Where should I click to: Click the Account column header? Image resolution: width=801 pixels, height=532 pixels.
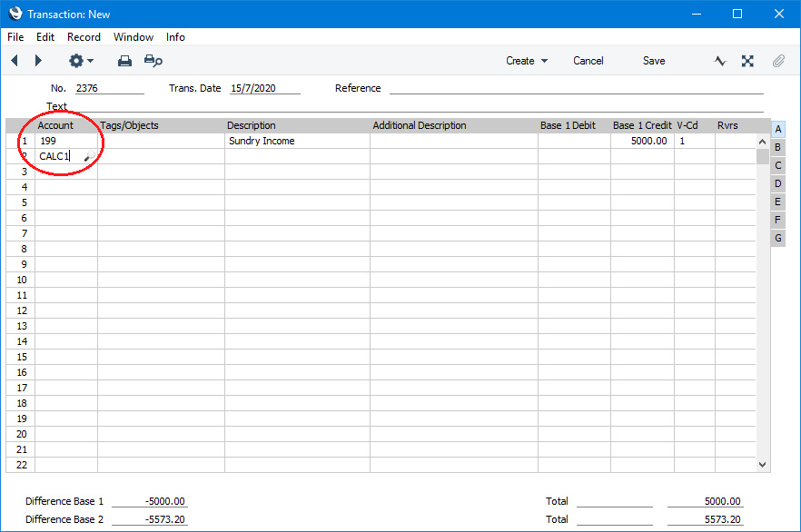[x=55, y=125]
